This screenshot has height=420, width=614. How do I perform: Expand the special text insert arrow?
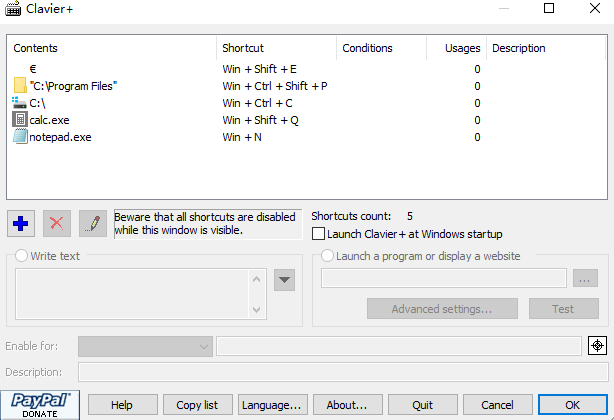tap(285, 279)
